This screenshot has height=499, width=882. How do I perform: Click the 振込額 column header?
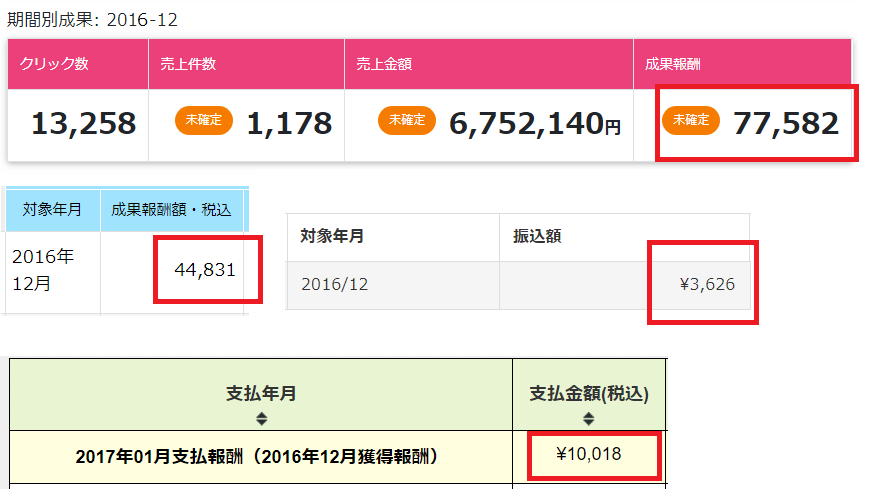pos(624,237)
